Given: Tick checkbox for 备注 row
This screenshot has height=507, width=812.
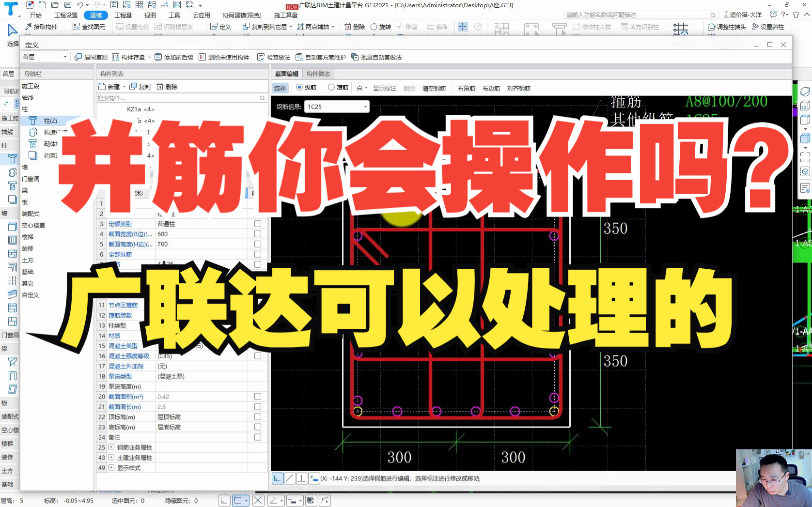Looking at the screenshot, I should pyautogui.click(x=258, y=437).
